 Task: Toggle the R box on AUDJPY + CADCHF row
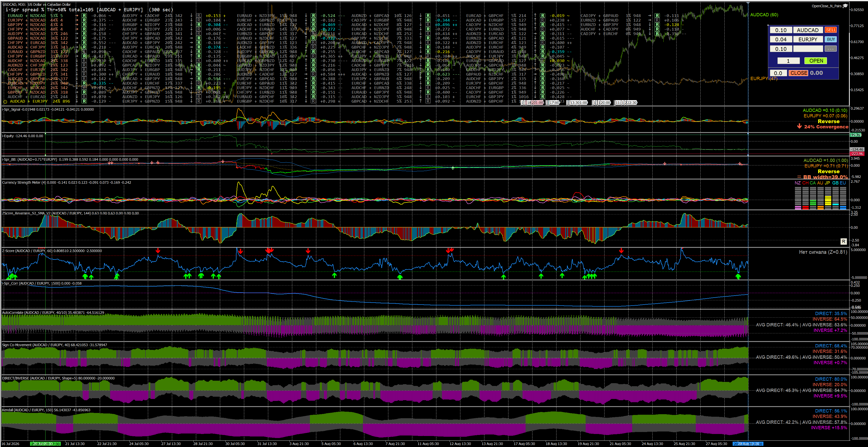tap(198, 16)
